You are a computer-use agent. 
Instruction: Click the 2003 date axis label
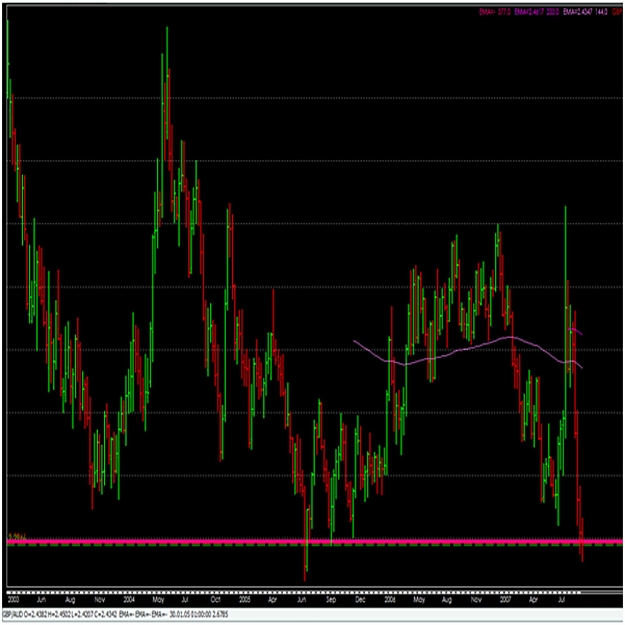tap(13, 599)
